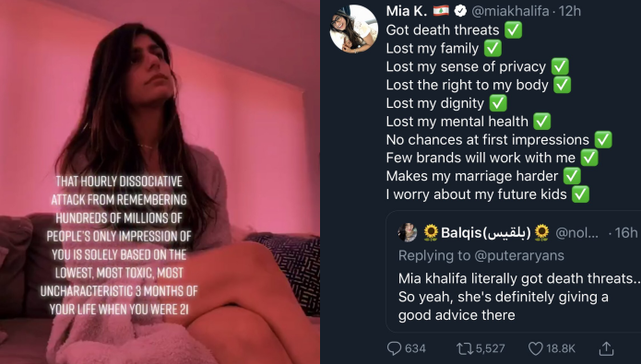This screenshot has height=364, width=641.
Task: Open the @puteraryans mention link
Action: click(519, 255)
